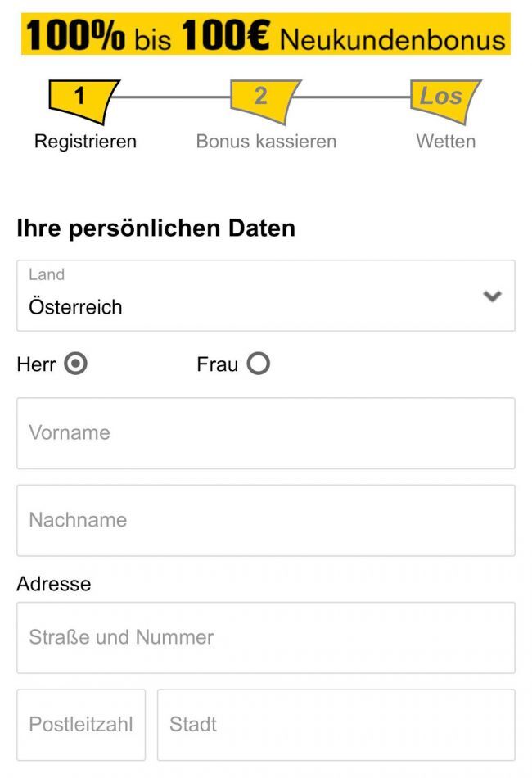Image resolution: width=532 pixels, height=778 pixels.
Task: Click the yellow step 1 flag icon
Action: click(83, 97)
